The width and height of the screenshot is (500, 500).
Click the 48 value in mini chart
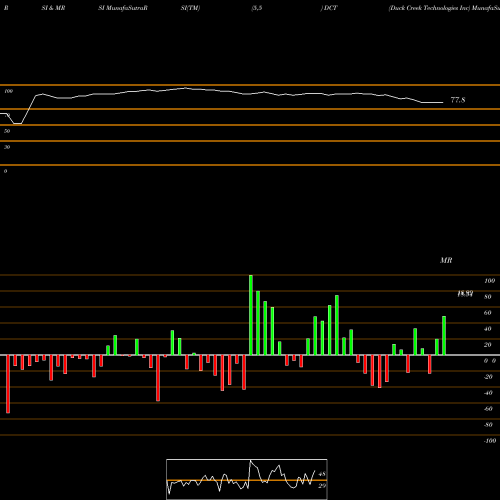point(322,474)
